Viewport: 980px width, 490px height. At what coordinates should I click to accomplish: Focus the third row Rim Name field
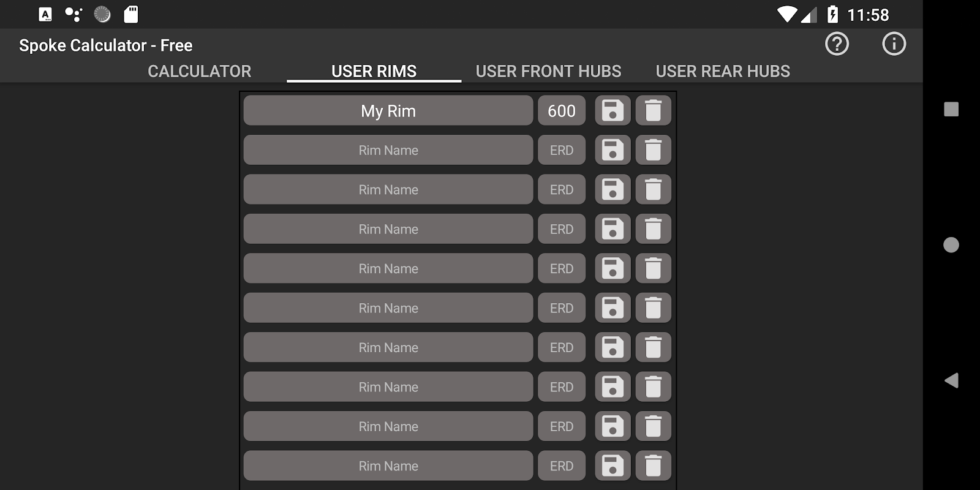point(388,189)
